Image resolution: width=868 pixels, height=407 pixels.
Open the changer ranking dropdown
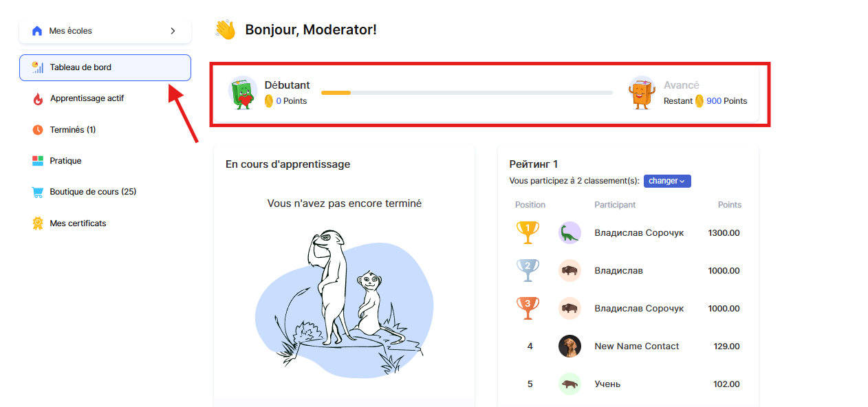click(667, 181)
